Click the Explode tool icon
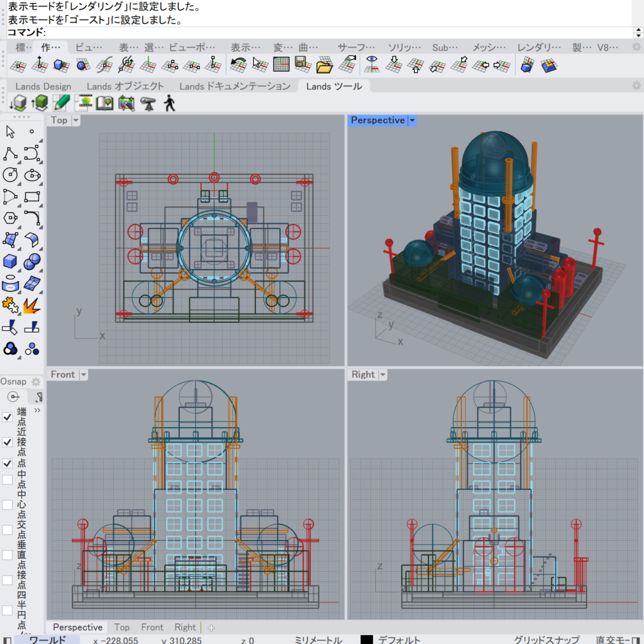The width and height of the screenshot is (644, 644). click(x=32, y=306)
